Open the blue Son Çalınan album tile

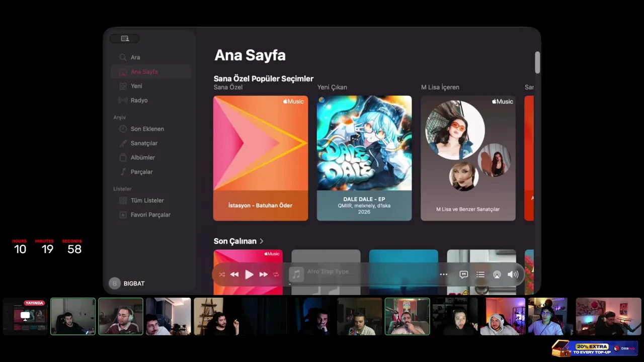pos(404,272)
